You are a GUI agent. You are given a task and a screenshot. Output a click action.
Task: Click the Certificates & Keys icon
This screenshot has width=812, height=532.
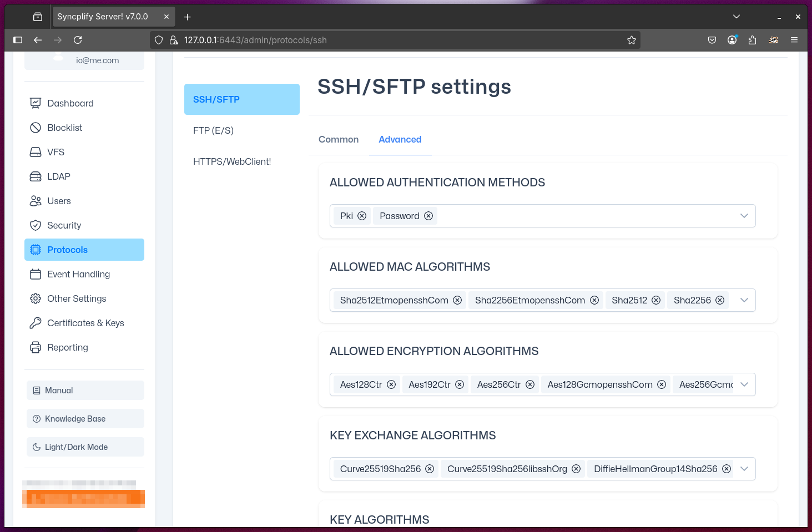click(36, 323)
